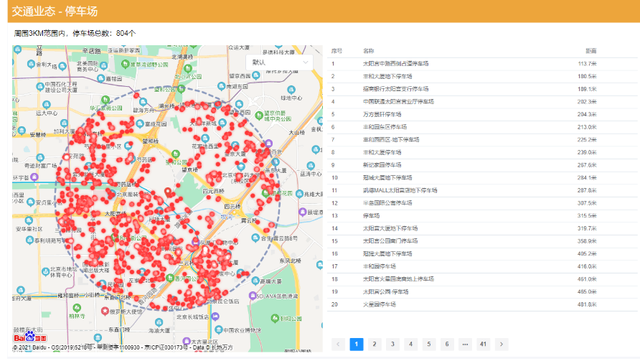Click the 嘉铭园 residential icon
The width and height of the screenshot is (640, 361).
tap(101, 78)
